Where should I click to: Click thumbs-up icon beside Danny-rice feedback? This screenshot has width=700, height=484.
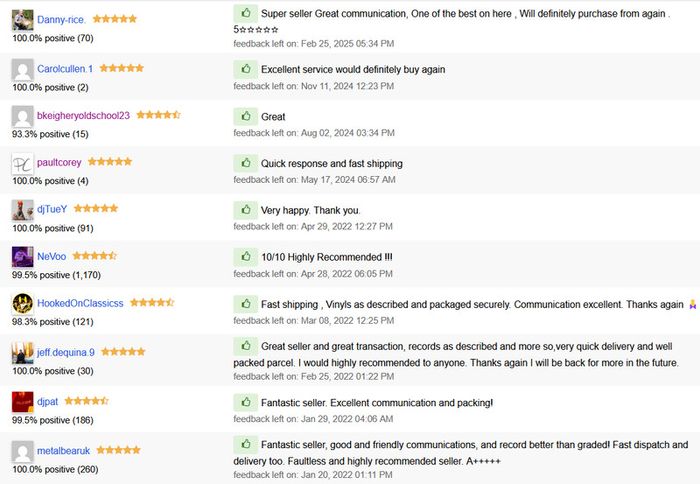click(245, 13)
